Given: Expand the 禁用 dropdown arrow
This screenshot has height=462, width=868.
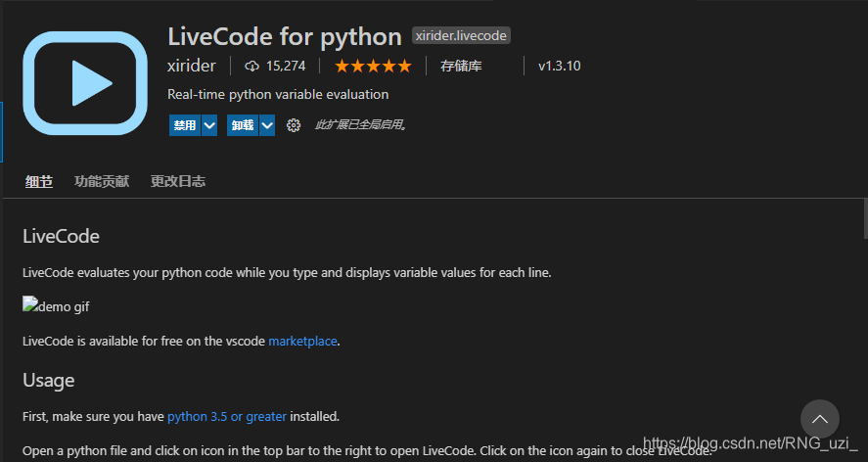Looking at the screenshot, I should (x=209, y=125).
